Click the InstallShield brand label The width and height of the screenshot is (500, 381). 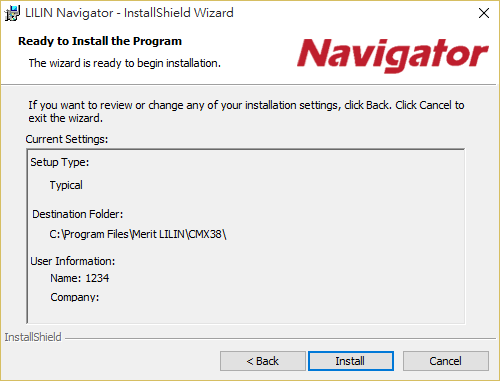(33, 337)
